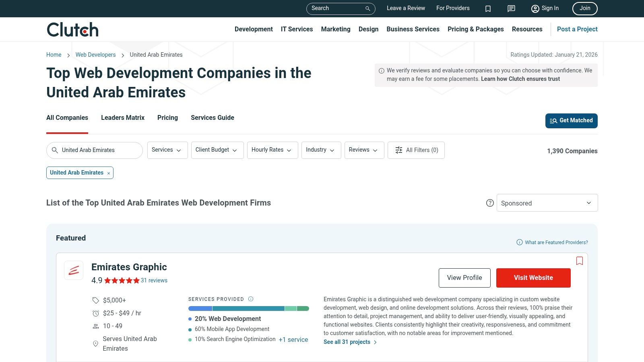Open the messages icon in the header

[511, 8]
